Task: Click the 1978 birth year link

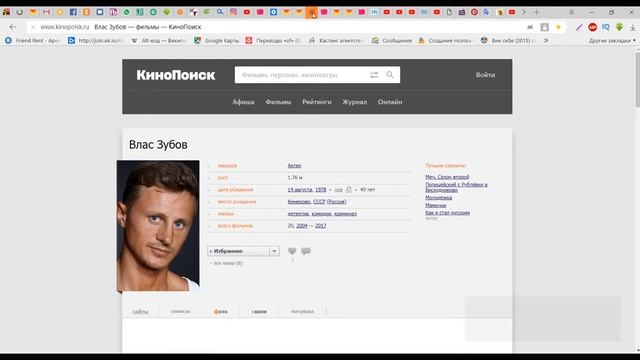Action: point(320,190)
